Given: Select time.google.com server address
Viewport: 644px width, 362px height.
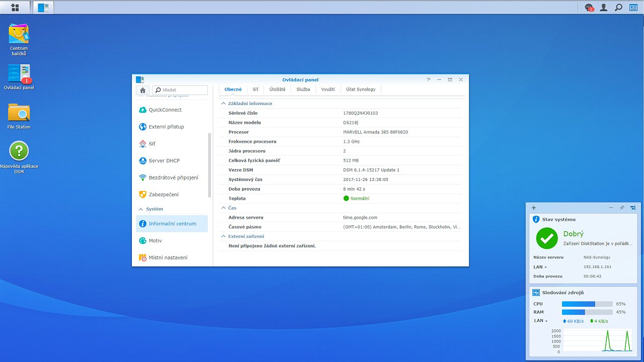Looking at the screenshot, I should point(360,218).
